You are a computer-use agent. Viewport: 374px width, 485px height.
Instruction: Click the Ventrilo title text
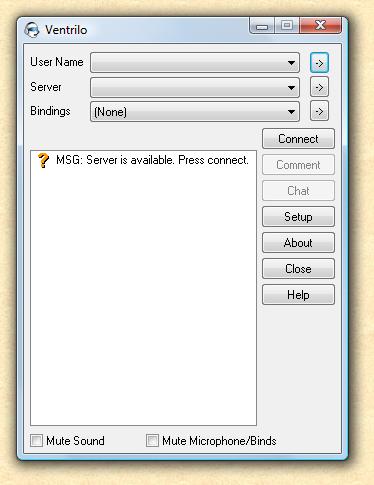pyautogui.click(x=66, y=30)
